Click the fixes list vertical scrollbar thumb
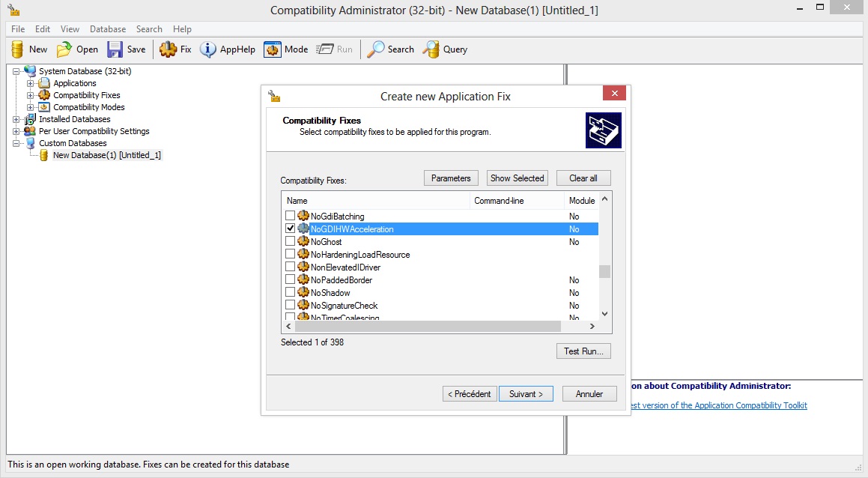Viewport: 868px width, 478px height. pyautogui.click(x=604, y=271)
